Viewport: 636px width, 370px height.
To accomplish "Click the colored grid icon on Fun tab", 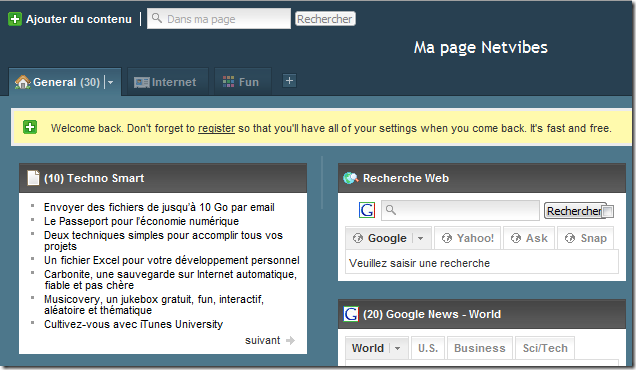I will 228,82.
